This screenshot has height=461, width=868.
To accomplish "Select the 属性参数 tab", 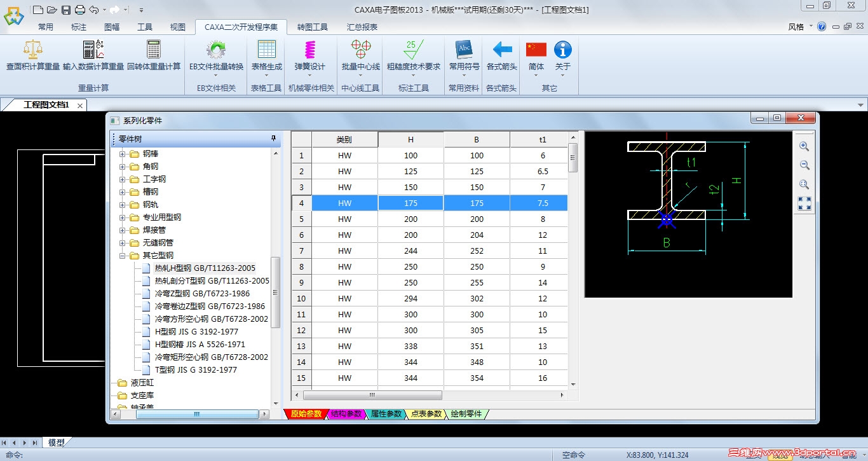I will tap(386, 414).
